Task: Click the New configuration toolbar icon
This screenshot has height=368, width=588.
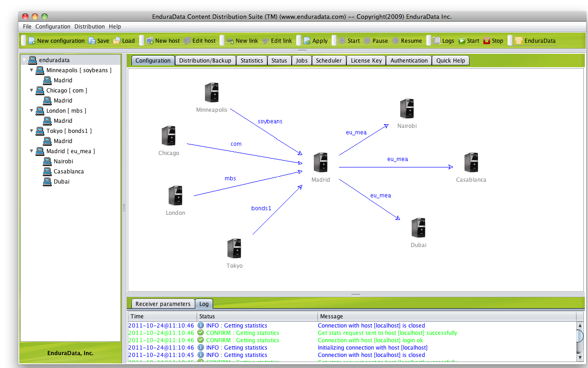Action: [32, 40]
